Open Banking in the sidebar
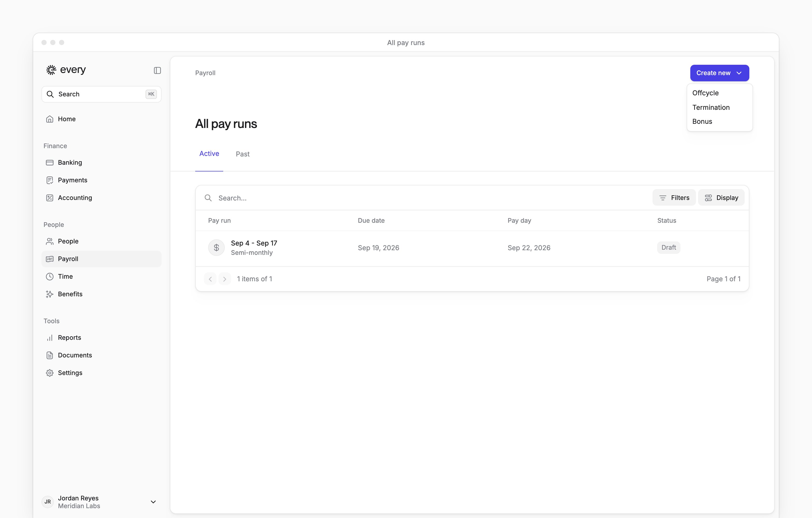This screenshot has height=518, width=812. [102, 163]
